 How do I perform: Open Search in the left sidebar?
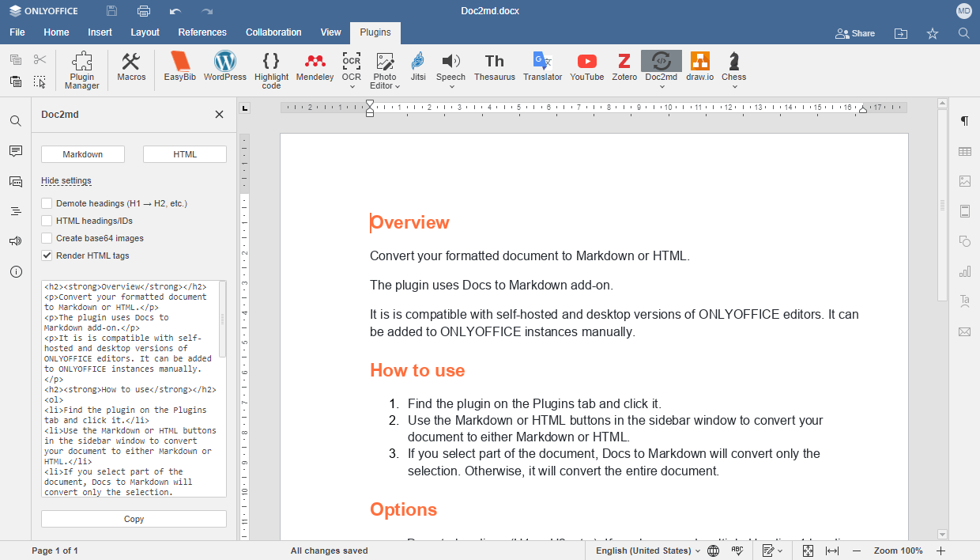point(16,121)
